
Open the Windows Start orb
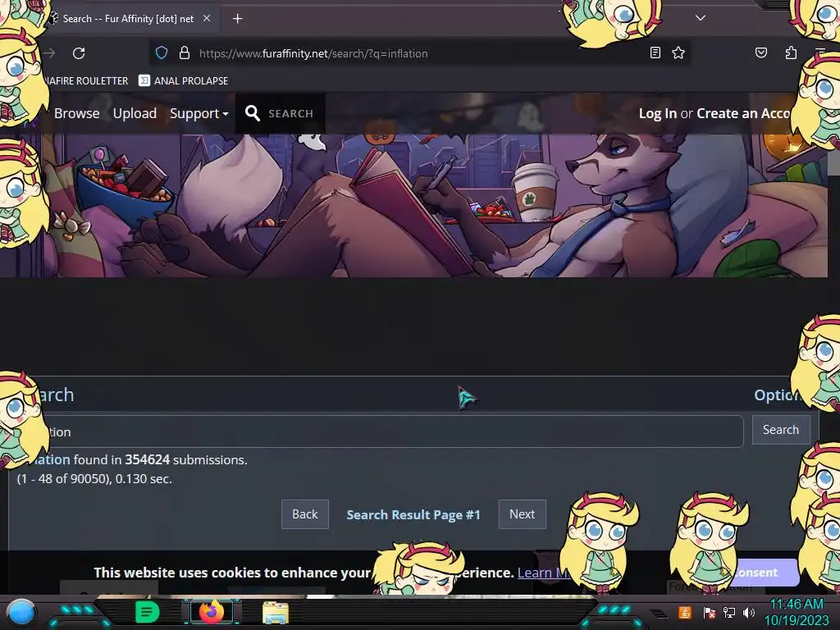pyautogui.click(x=21, y=612)
